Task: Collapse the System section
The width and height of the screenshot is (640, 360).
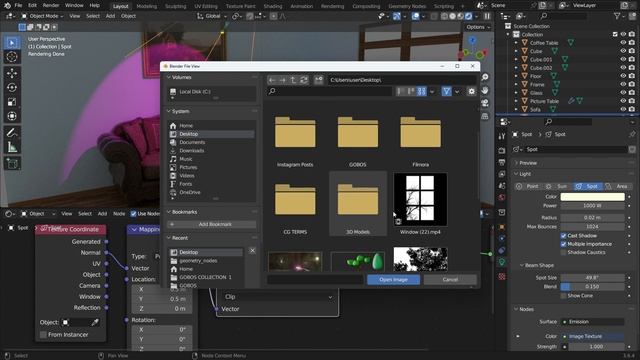Action: [178, 111]
